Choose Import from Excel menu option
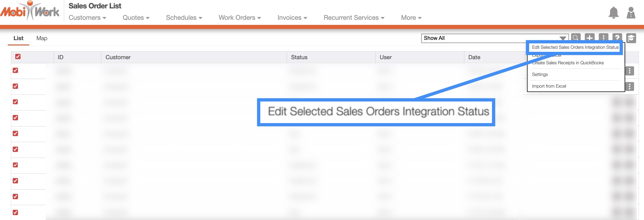 [549, 86]
